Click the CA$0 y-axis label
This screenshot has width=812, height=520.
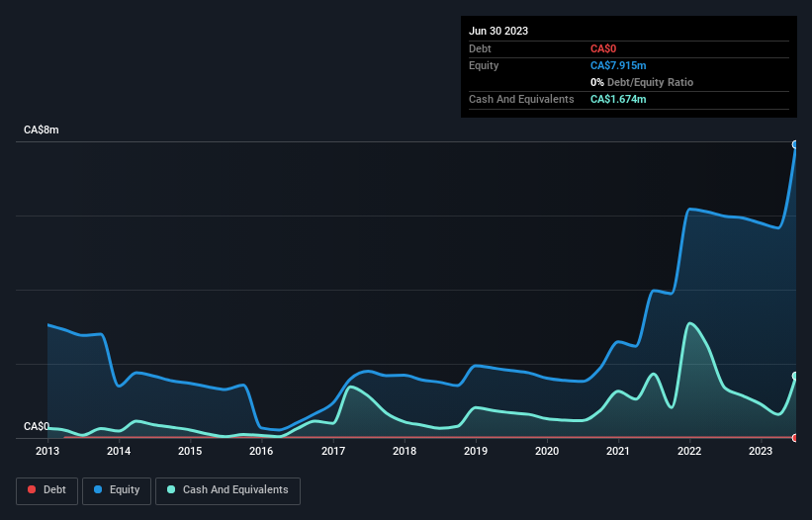click(37, 426)
